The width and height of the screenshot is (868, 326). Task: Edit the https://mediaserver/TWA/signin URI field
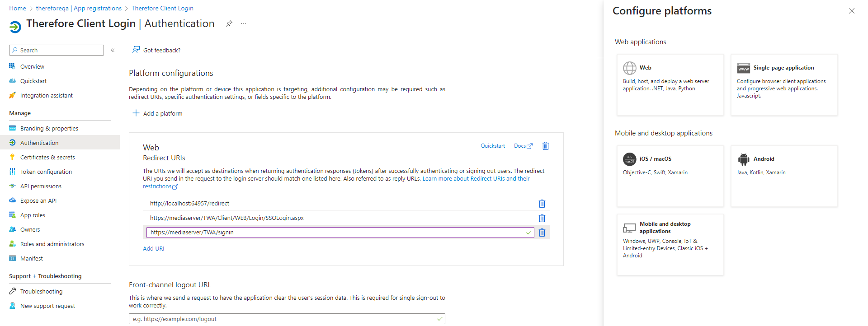coord(340,233)
